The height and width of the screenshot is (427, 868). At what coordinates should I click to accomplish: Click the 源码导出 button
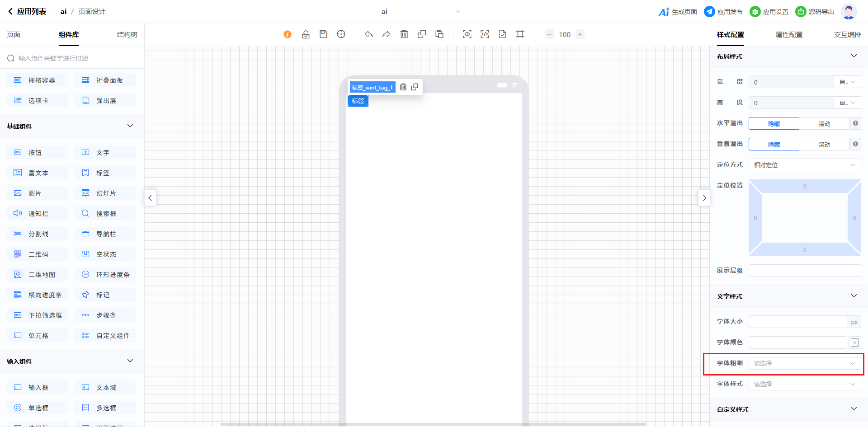815,12
